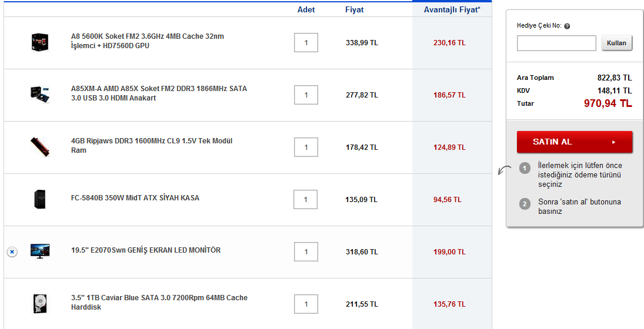Click the A8 5600K processor thumbnail
The image size is (644, 329).
pos(40,42)
